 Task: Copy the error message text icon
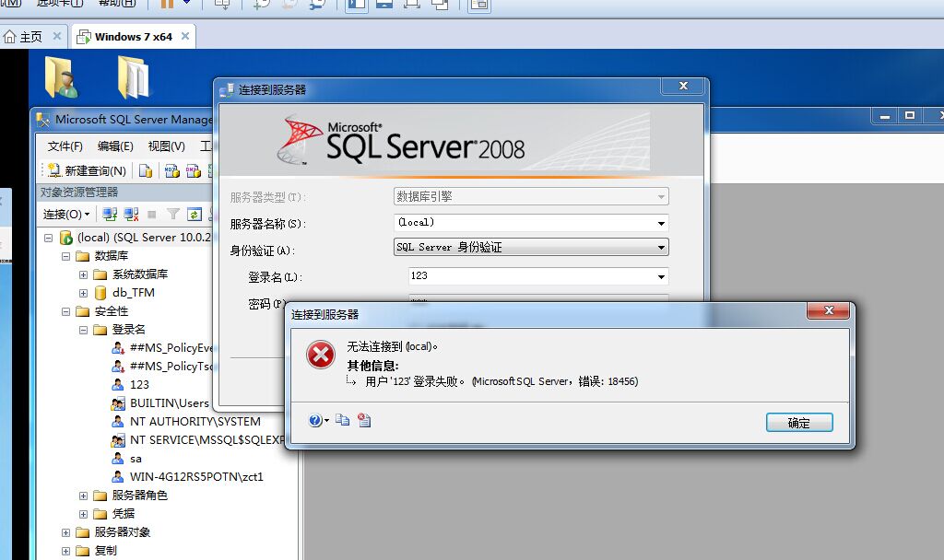tap(343, 420)
